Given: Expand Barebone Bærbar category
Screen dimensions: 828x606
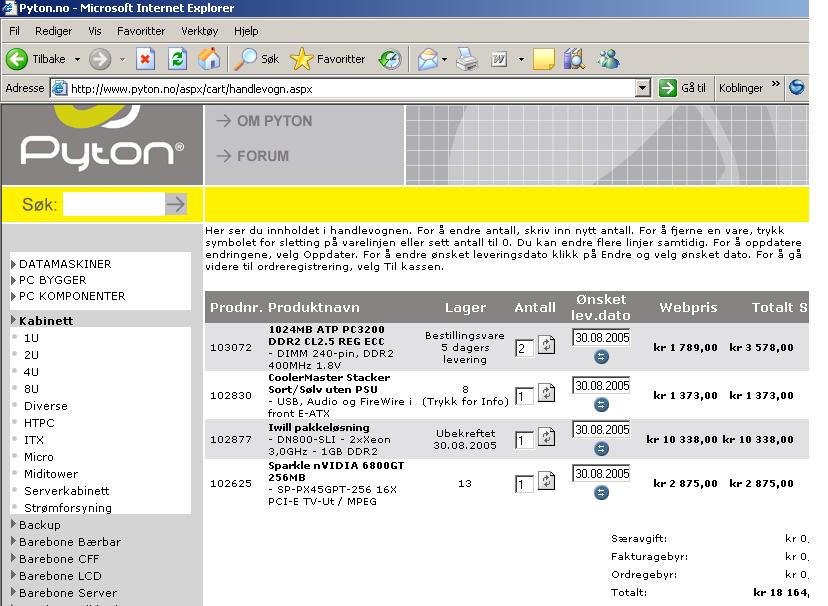Looking at the screenshot, I should click(66, 542).
